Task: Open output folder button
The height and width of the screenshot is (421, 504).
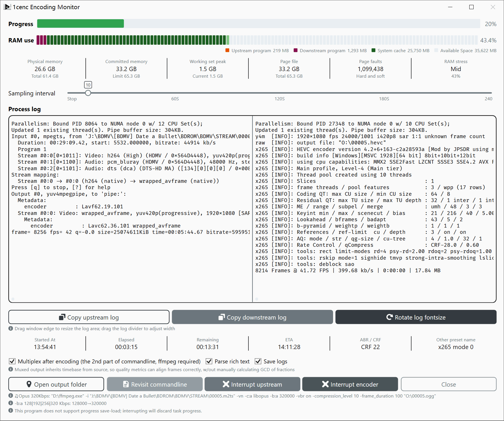Action: tap(56, 384)
